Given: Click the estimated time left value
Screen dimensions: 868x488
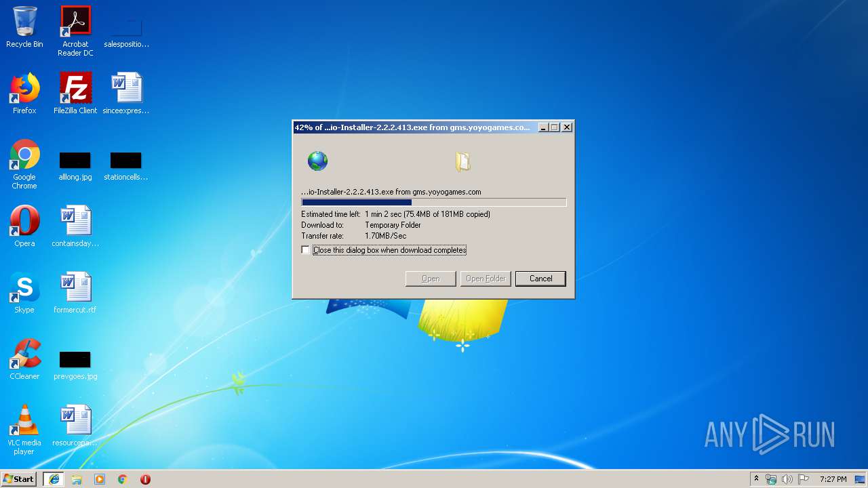Looking at the screenshot, I should click(427, 214).
